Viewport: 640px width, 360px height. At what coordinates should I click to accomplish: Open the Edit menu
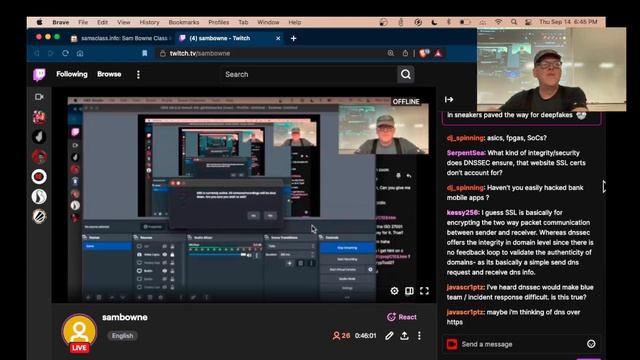(x=102, y=22)
